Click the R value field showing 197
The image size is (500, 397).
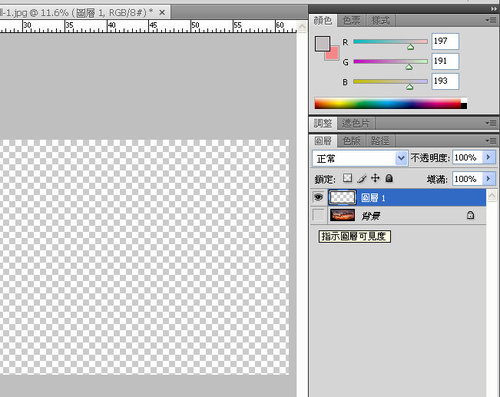445,41
